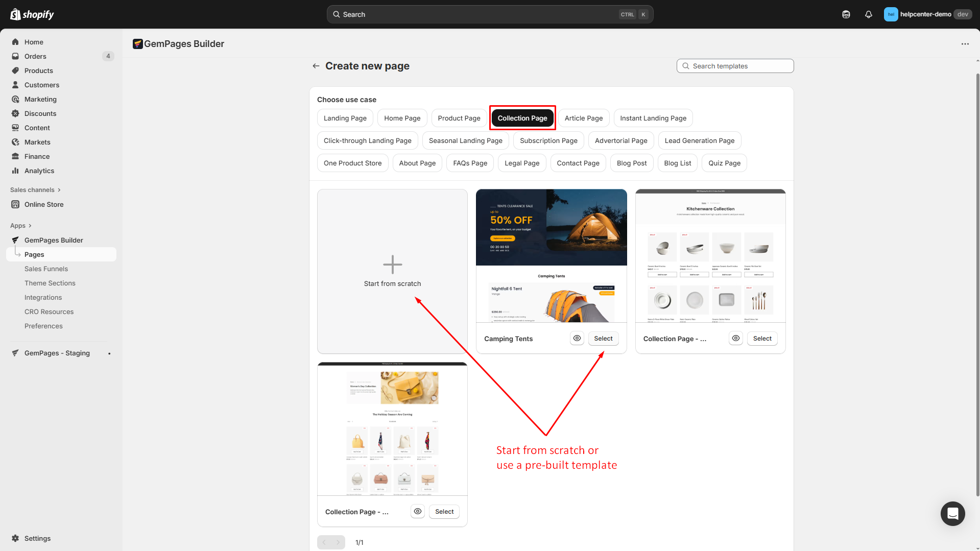Open Analytics from the sidebar

[39, 171]
